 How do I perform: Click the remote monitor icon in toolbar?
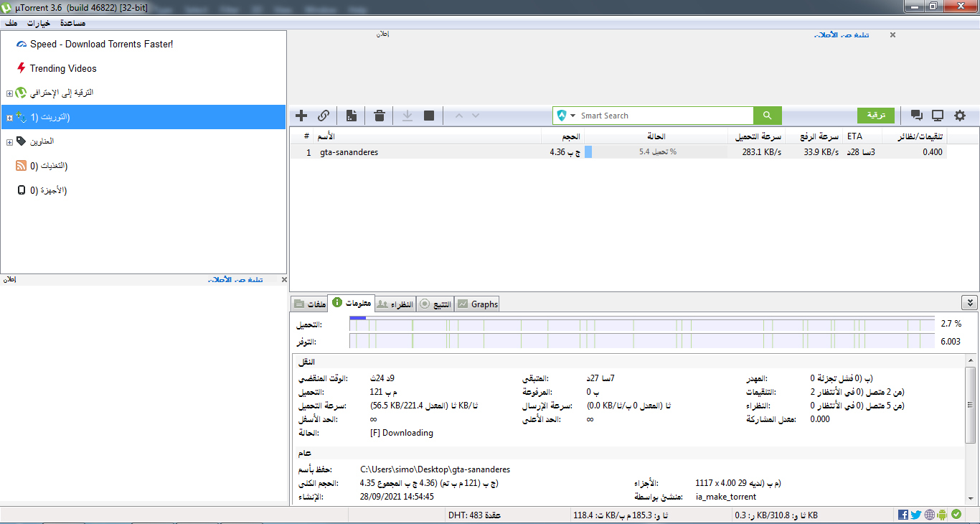tap(938, 116)
